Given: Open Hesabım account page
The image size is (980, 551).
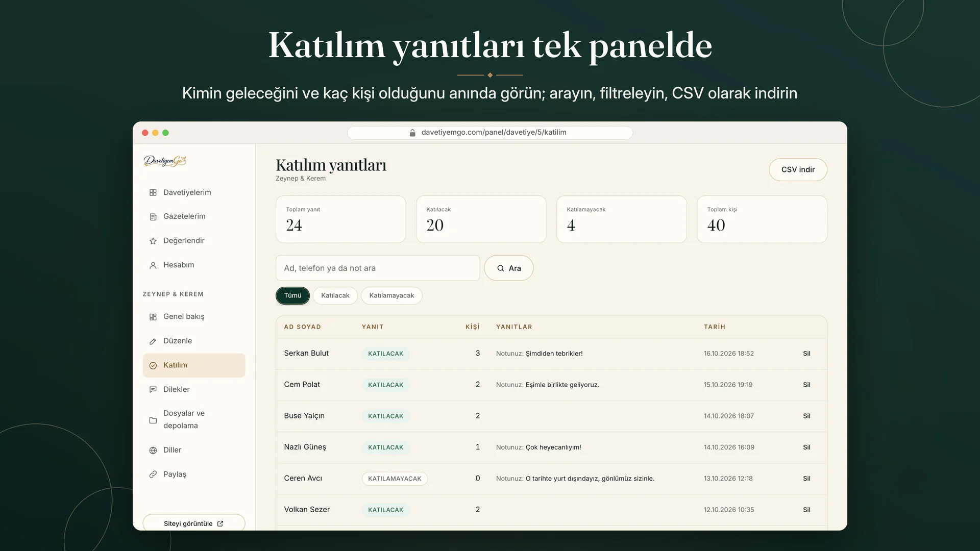Looking at the screenshot, I should (x=194, y=265).
